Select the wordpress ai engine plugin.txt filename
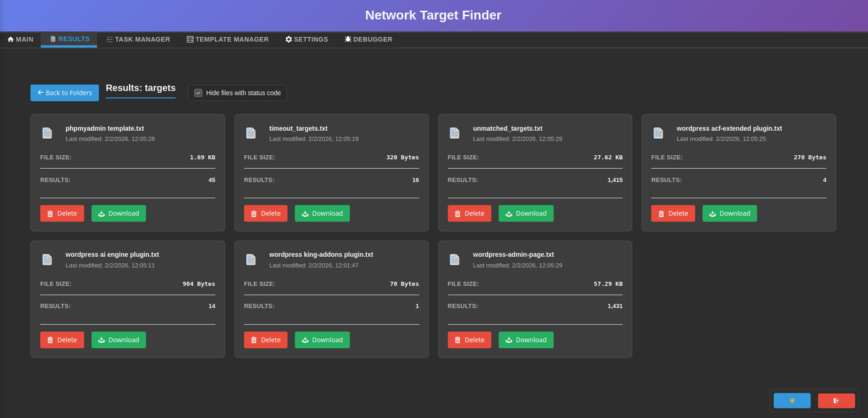 pos(113,255)
